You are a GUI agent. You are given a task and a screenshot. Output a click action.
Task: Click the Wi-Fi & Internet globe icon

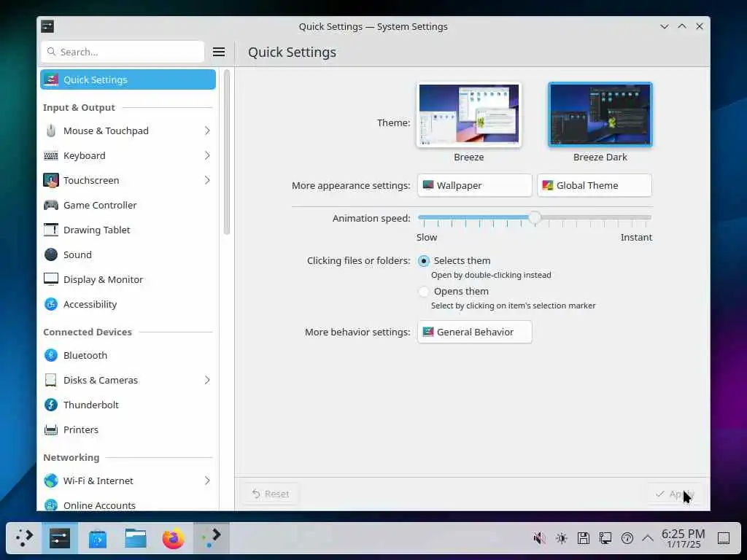click(51, 481)
